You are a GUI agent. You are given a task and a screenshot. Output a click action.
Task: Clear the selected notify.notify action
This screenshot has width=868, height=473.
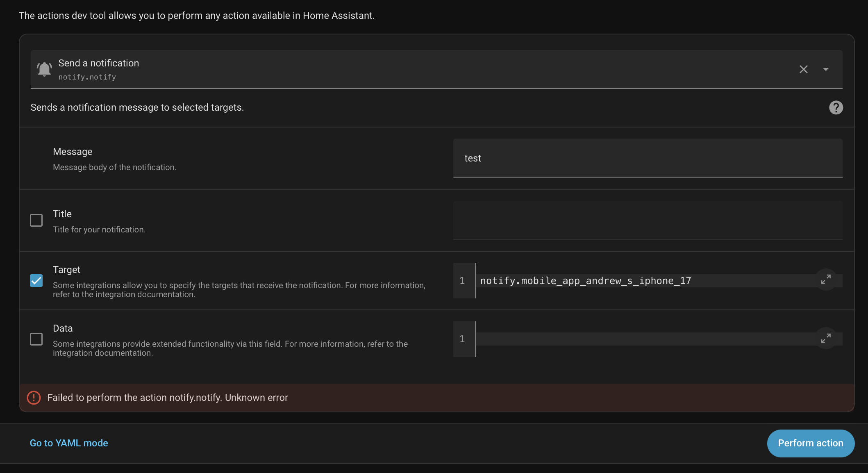pyautogui.click(x=803, y=69)
